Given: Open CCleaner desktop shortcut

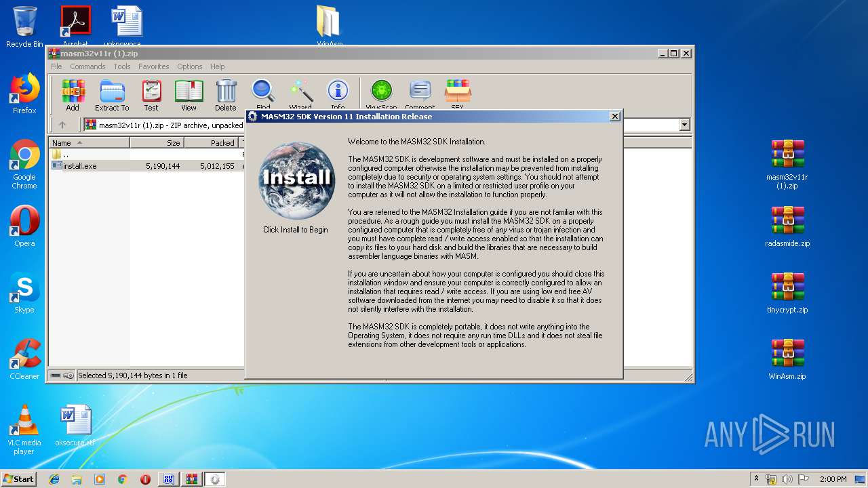Looking at the screenshot, I should tap(24, 359).
